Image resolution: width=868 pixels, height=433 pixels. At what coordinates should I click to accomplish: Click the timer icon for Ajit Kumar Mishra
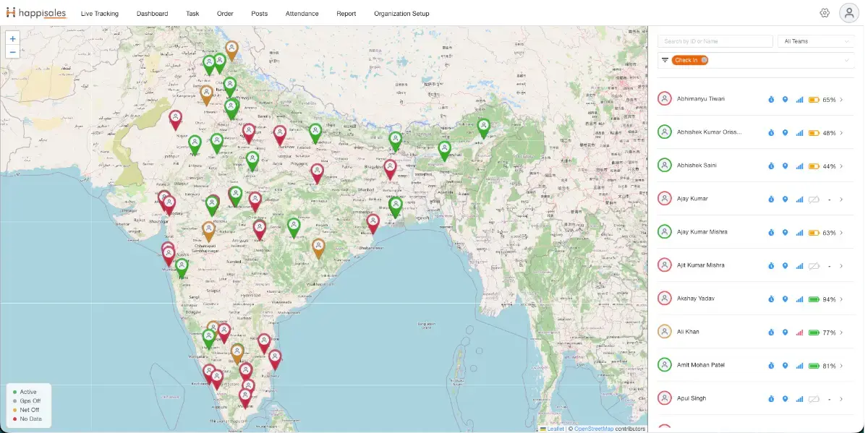(771, 266)
